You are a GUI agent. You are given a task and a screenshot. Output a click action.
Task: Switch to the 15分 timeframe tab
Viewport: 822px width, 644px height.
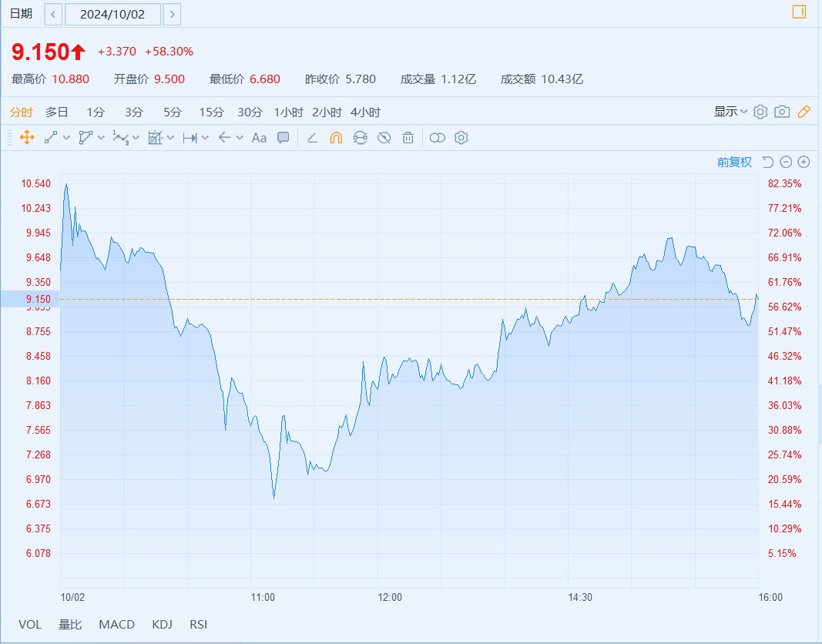pyautogui.click(x=210, y=112)
